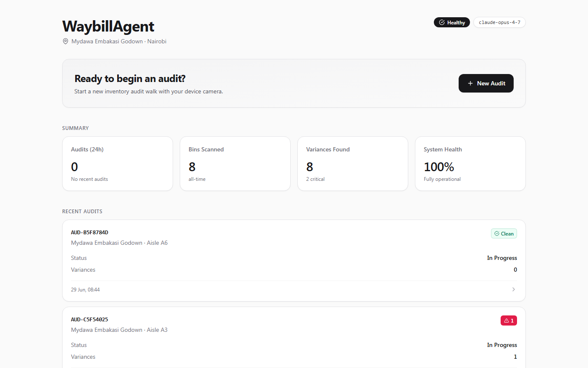
Task: Select the Audits (24h) summary card label
Action: point(87,149)
